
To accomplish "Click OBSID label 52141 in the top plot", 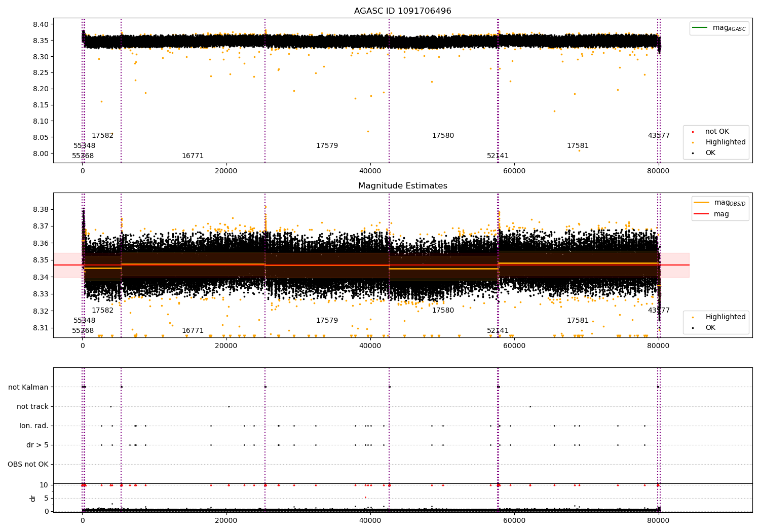I will tap(498, 156).
